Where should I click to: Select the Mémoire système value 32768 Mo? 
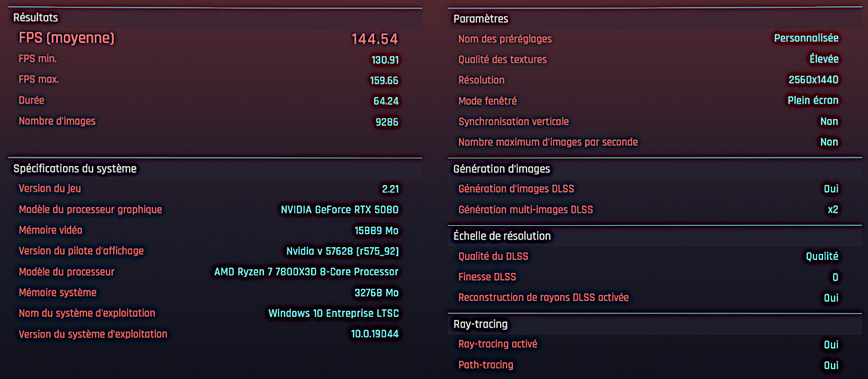point(376,292)
